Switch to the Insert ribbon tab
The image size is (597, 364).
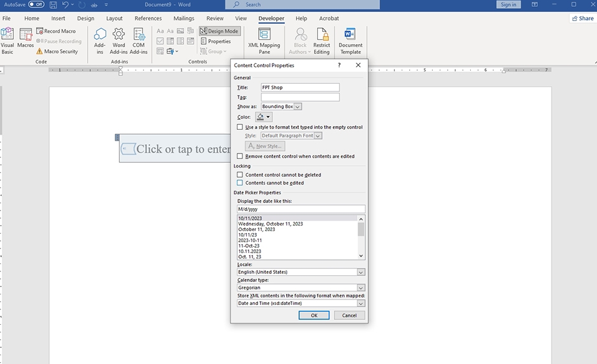(x=58, y=19)
